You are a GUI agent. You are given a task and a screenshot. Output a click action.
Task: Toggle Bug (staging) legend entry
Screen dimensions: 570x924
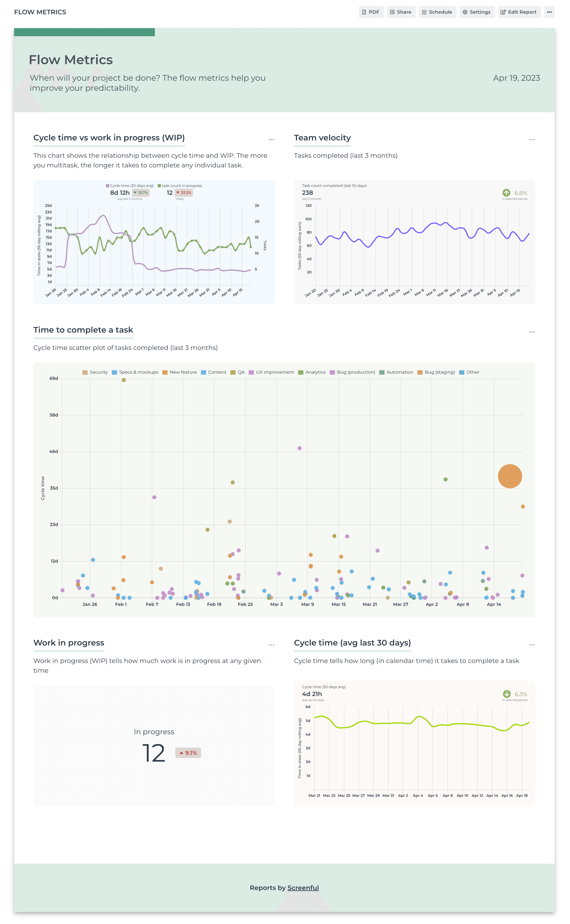coord(436,372)
